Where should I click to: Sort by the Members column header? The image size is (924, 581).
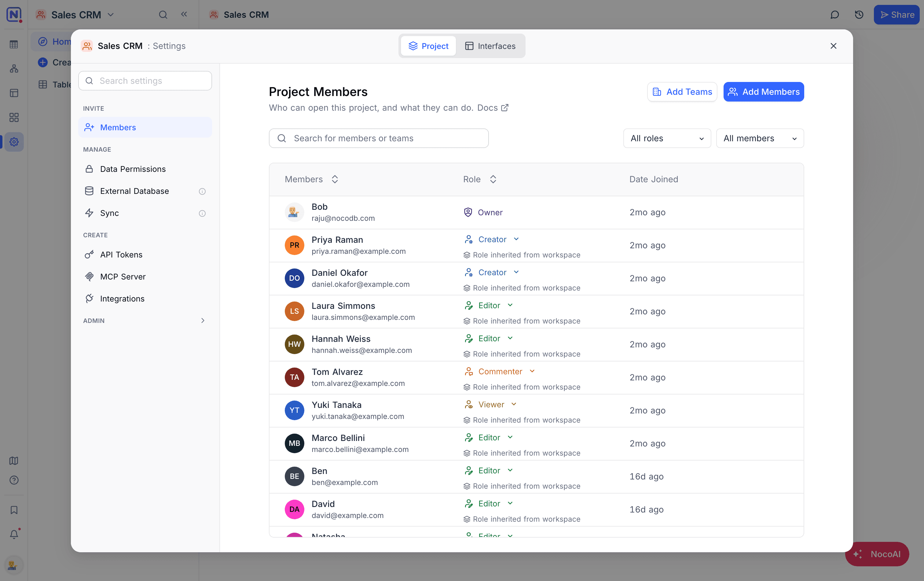coord(311,179)
